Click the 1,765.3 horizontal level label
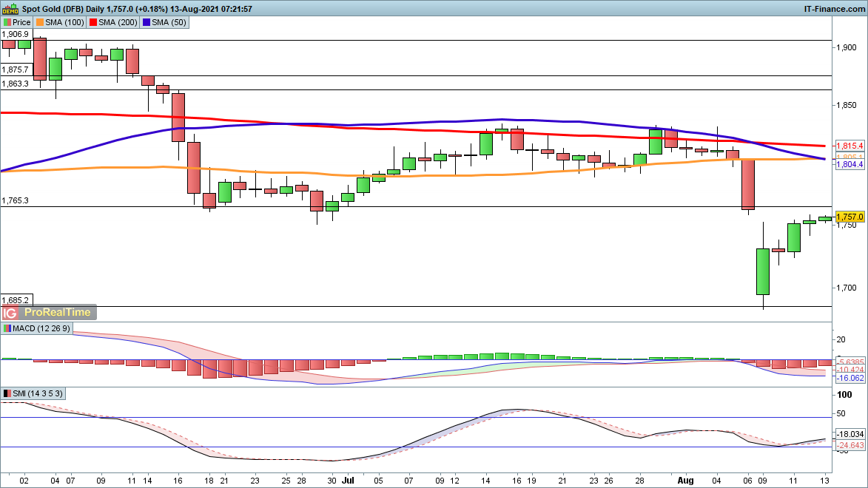868x488 pixels. click(16, 200)
